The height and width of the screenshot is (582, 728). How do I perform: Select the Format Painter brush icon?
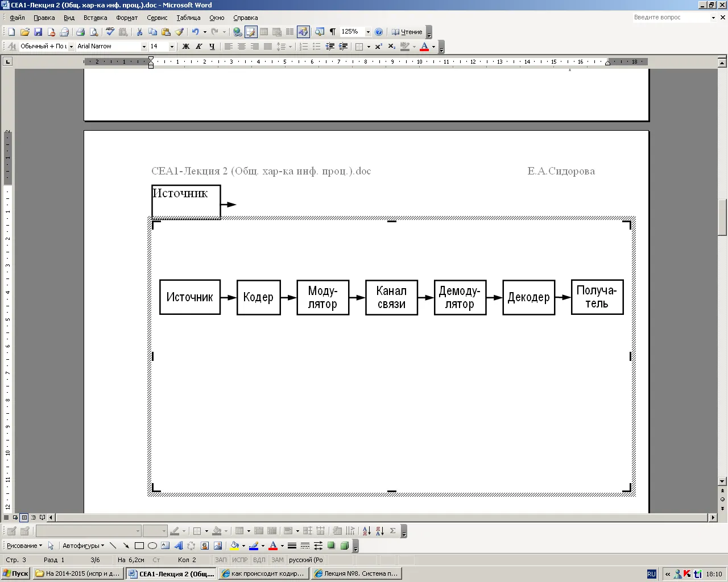point(179,32)
